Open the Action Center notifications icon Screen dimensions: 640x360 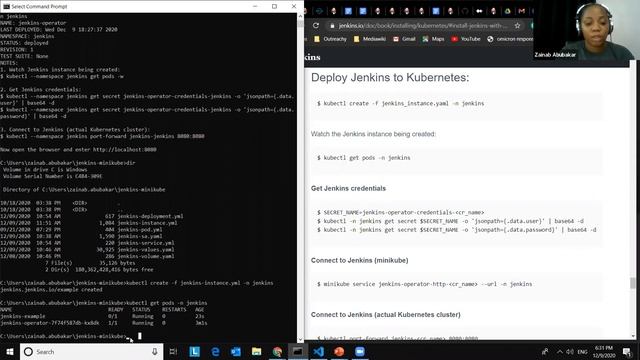click(x=627, y=351)
